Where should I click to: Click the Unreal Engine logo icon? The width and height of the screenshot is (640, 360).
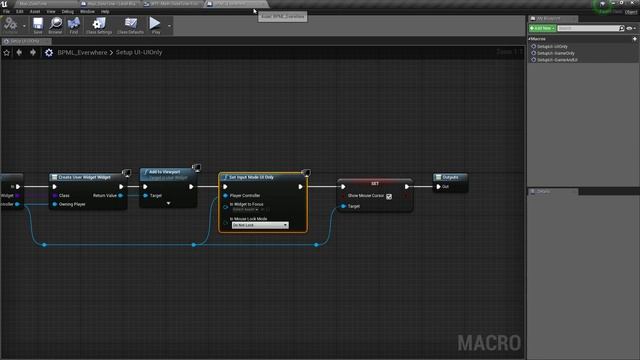4,4
